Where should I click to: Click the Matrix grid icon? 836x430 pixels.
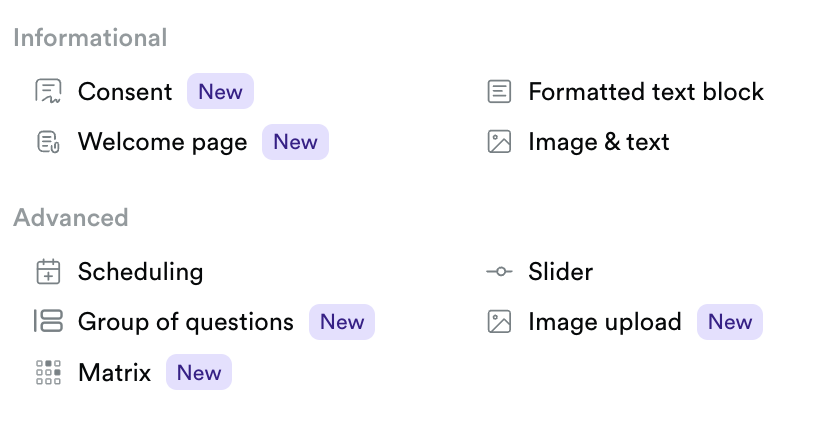coord(48,373)
